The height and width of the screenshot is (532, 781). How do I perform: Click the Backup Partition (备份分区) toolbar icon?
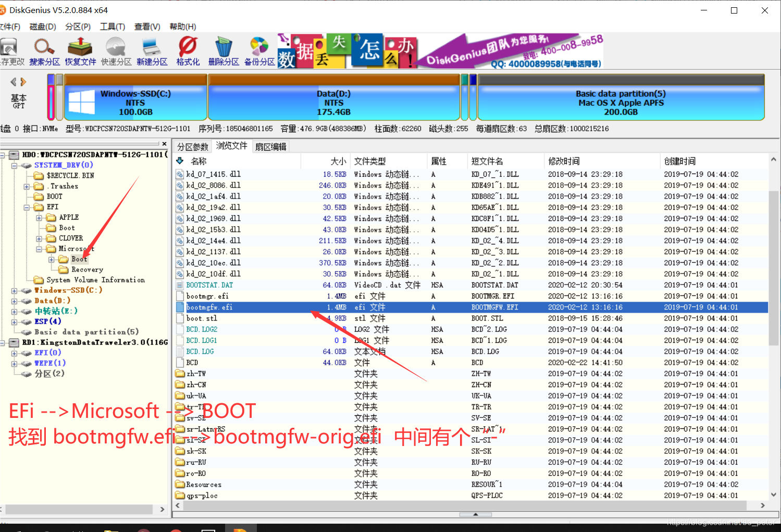pos(259,51)
